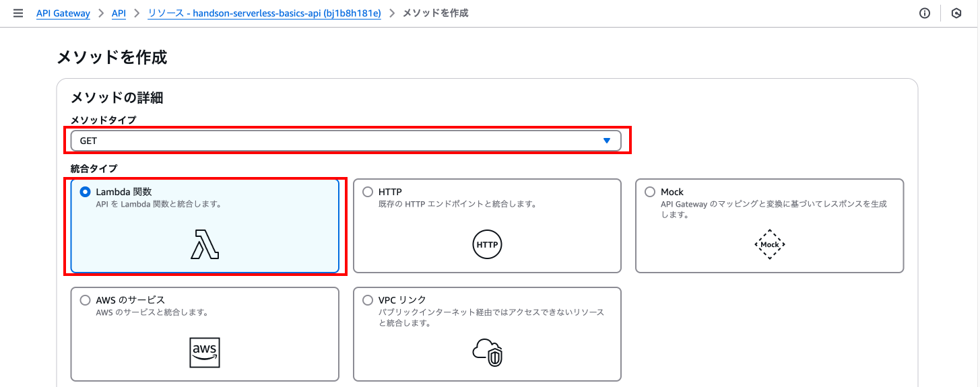Screen dimensions: 980x387
Task: Click the hexagon settings icon in header
Action: point(956,13)
